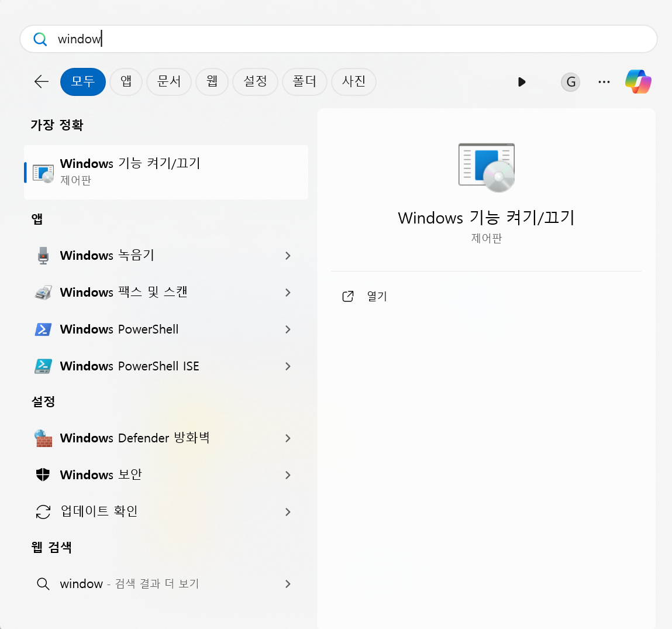Image resolution: width=672 pixels, height=629 pixels.
Task: Click the open-external icon beside 열기
Action: (348, 296)
